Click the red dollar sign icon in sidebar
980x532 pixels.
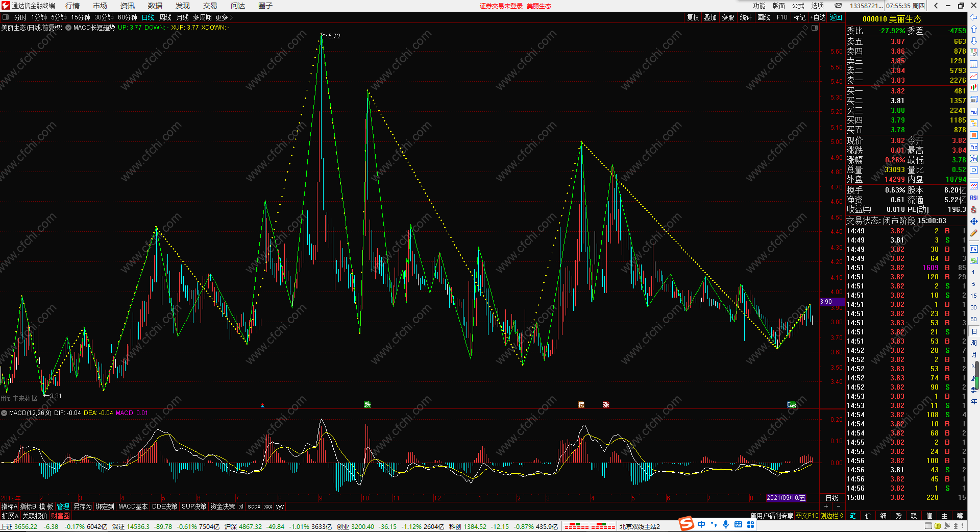(974, 209)
